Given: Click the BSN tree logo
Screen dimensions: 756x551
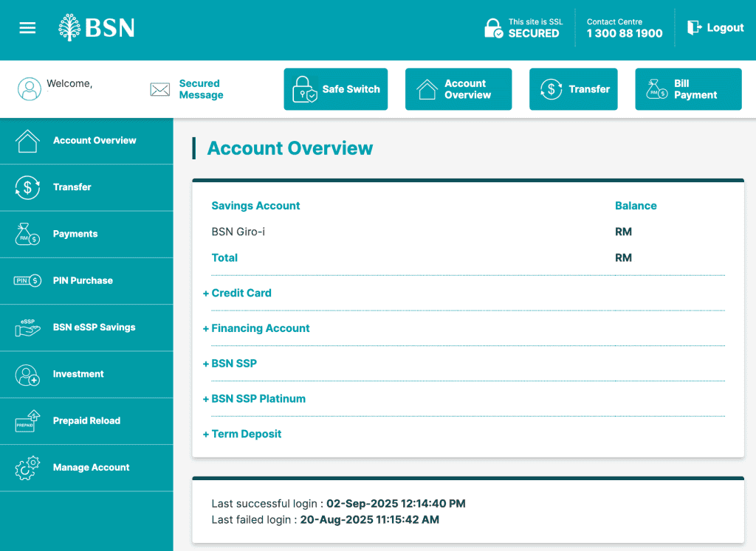Looking at the screenshot, I should [x=69, y=27].
